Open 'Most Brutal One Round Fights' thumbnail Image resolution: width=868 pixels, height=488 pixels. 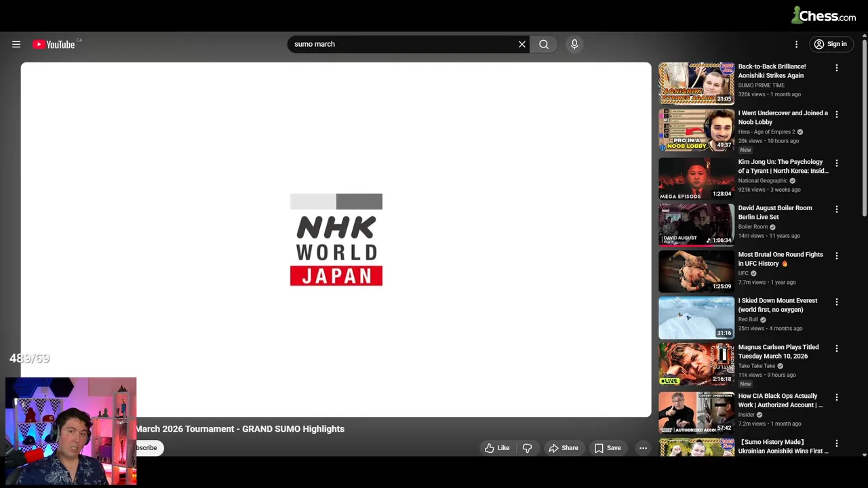pos(696,272)
